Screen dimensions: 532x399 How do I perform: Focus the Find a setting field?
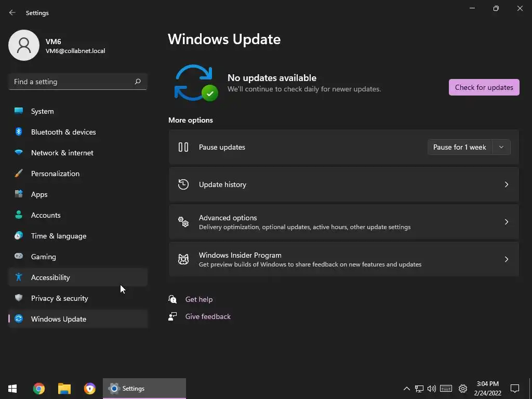(78, 82)
